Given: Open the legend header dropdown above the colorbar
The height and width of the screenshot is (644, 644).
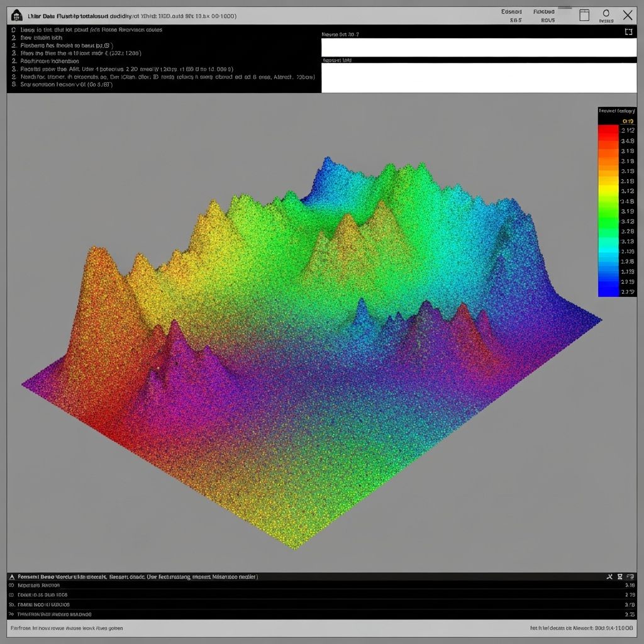Looking at the screenshot, I should [x=618, y=110].
